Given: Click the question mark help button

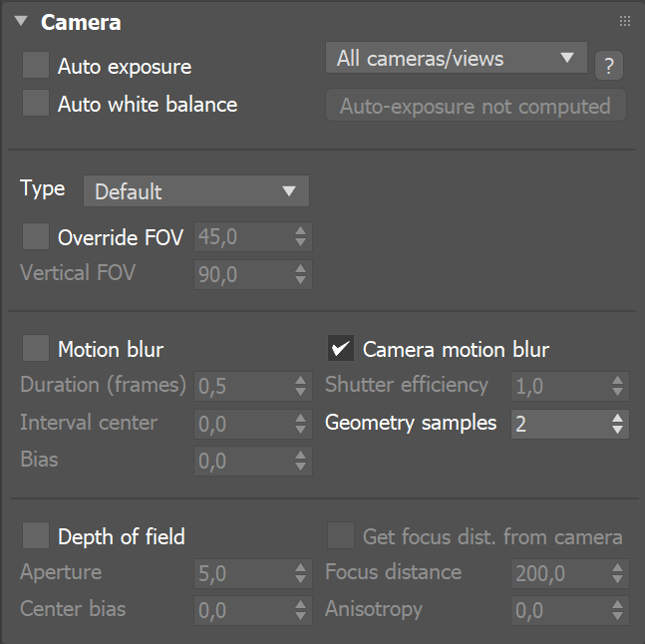Looking at the screenshot, I should click(x=609, y=66).
